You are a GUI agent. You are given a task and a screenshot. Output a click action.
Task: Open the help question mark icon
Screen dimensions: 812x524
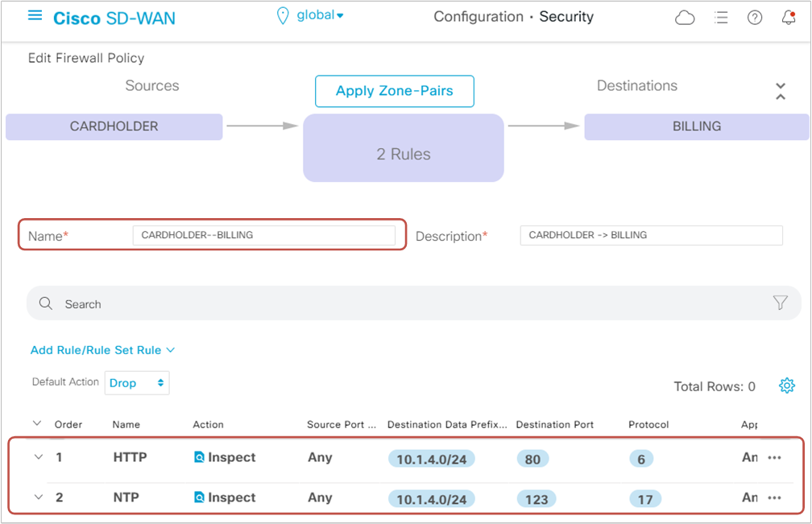click(x=755, y=18)
